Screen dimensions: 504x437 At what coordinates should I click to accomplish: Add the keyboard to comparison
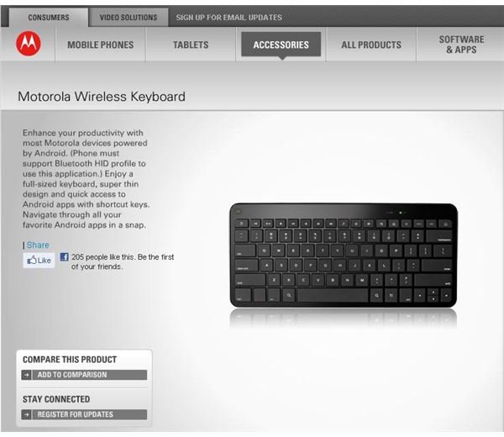84,375
